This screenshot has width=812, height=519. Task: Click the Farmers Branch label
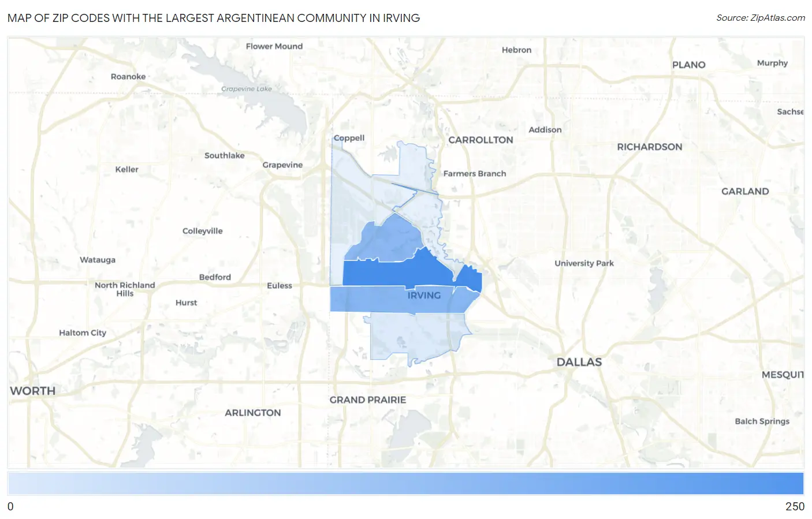(x=475, y=173)
